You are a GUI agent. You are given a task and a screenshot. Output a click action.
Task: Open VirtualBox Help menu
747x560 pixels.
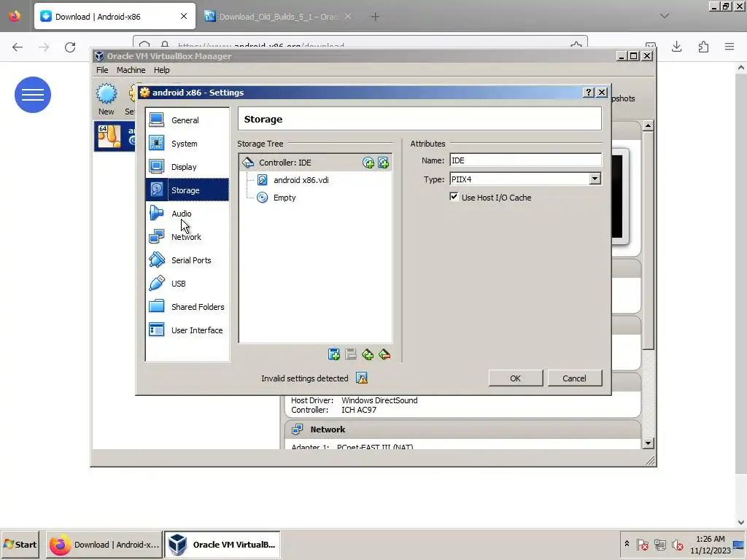pyautogui.click(x=161, y=70)
